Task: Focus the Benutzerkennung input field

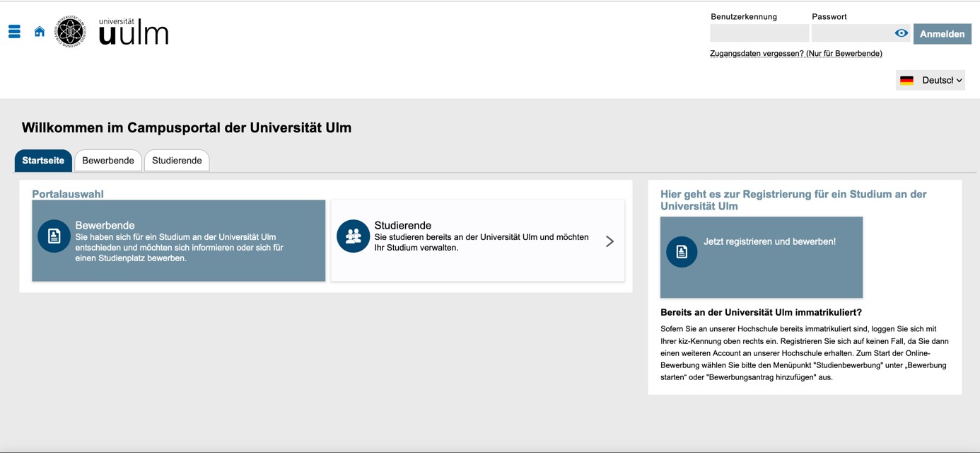Action: pos(759,33)
